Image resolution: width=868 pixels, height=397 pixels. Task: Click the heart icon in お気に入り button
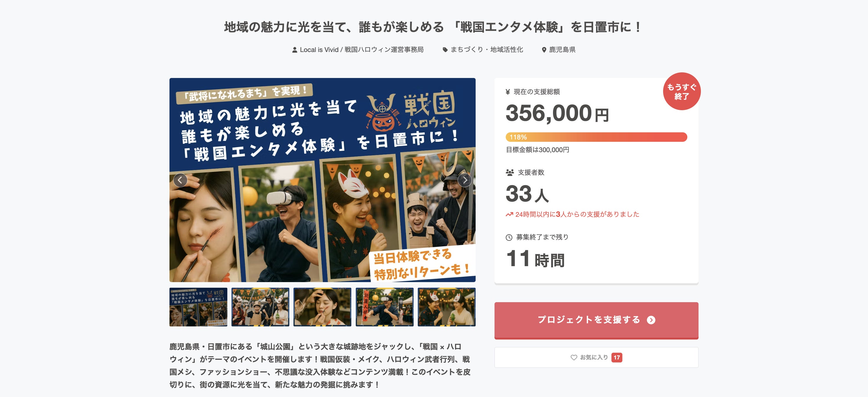coord(573,357)
